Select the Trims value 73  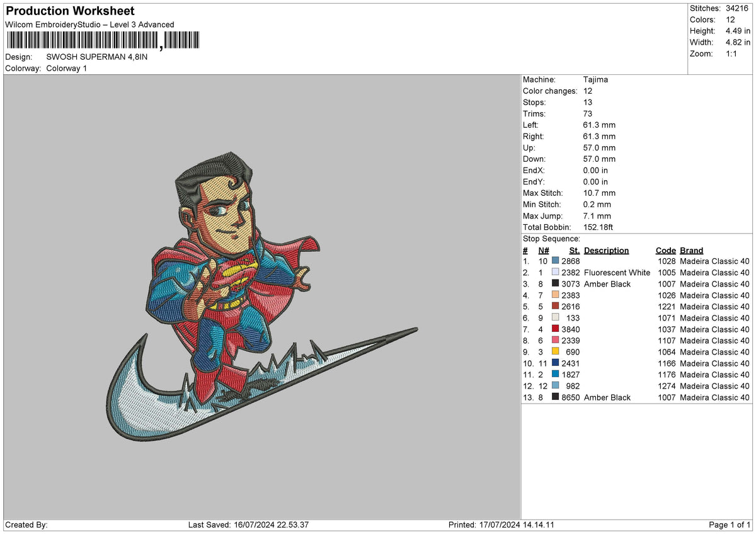click(588, 114)
